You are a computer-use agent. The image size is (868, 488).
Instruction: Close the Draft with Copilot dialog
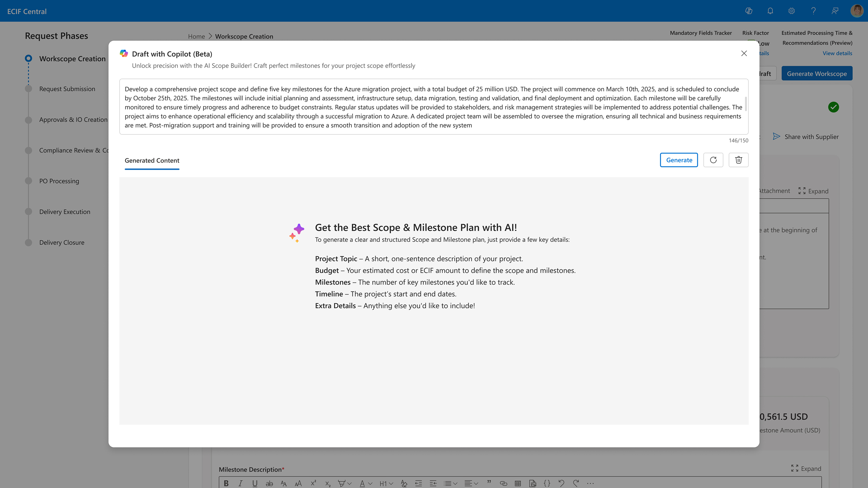pyautogui.click(x=744, y=54)
